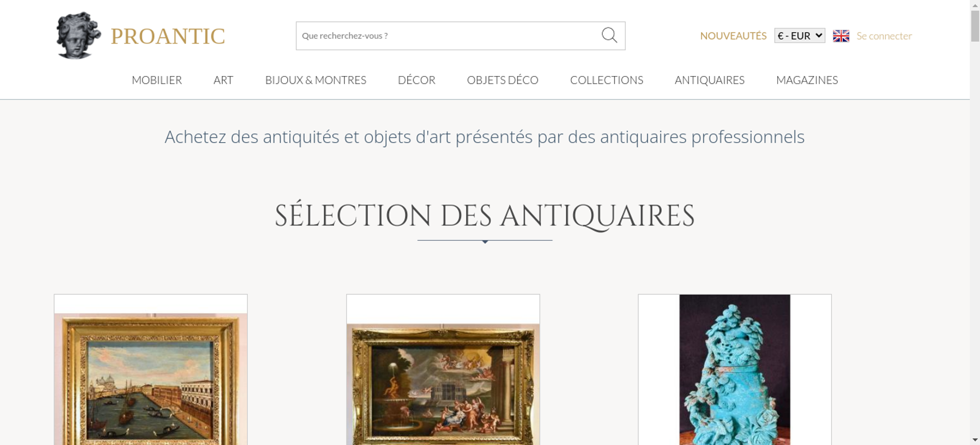Open the MAGAZINES menu

807,80
